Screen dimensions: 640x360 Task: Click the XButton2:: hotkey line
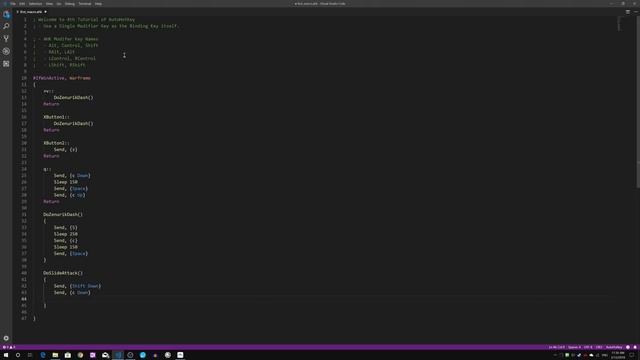56,143
